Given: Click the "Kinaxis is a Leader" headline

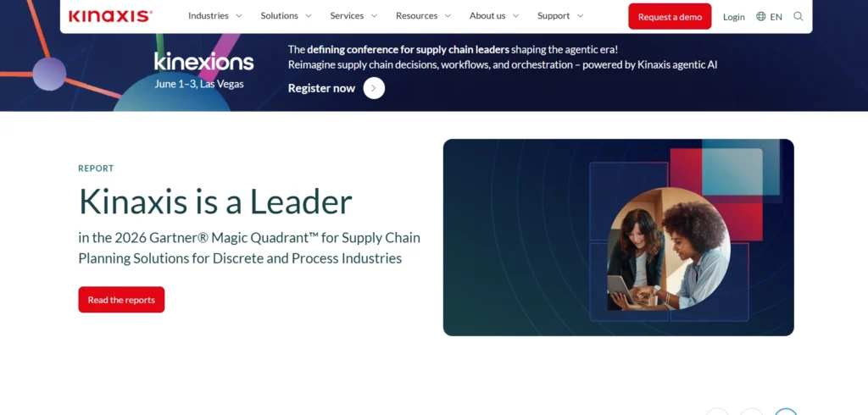Looking at the screenshot, I should (215, 202).
